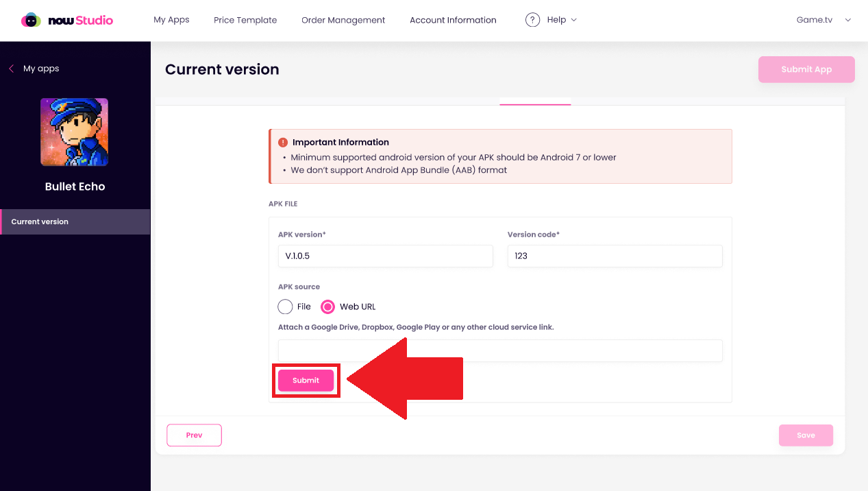Click the red Important Information alert icon
Image resolution: width=868 pixels, height=491 pixels.
tap(283, 143)
